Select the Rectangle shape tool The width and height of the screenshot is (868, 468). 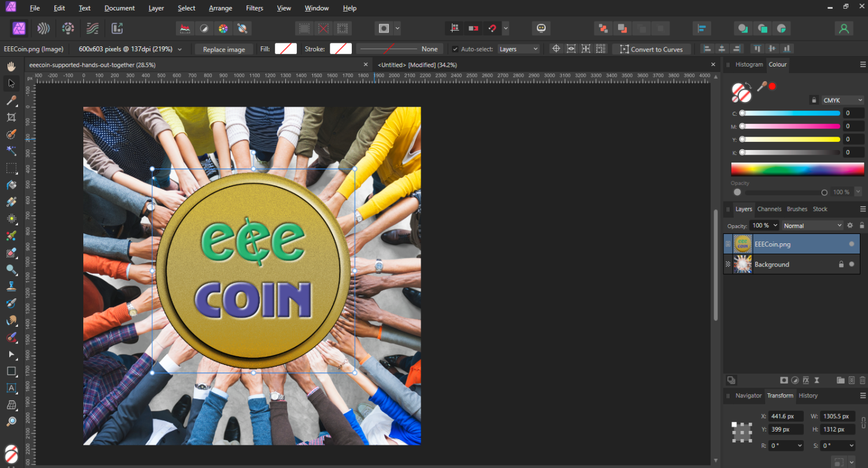pos(11,371)
